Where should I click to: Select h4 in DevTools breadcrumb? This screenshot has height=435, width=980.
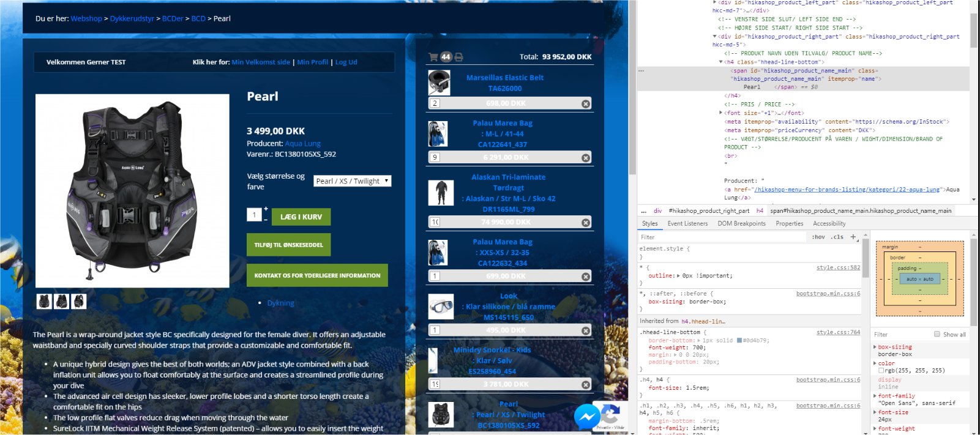(x=760, y=211)
